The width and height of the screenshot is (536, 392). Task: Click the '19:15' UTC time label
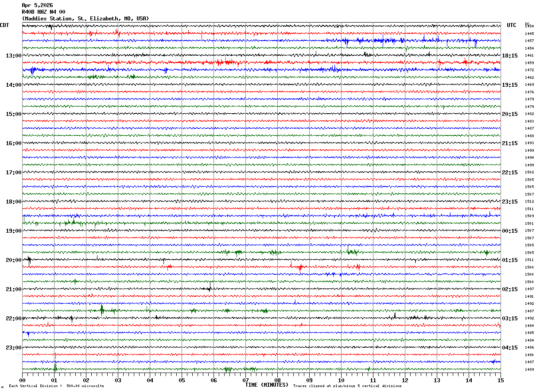click(510, 85)
